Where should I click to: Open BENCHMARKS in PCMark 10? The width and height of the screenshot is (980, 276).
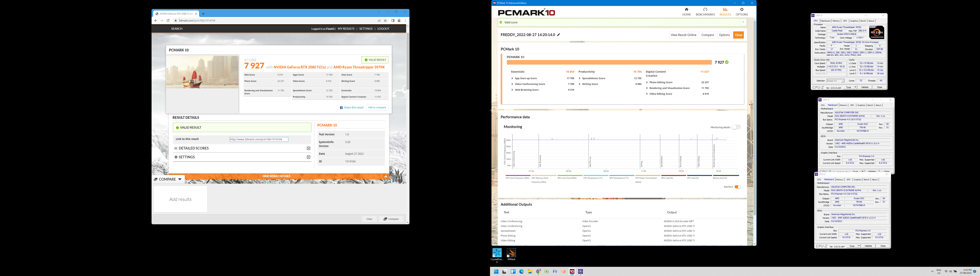[x=705, y=12]
